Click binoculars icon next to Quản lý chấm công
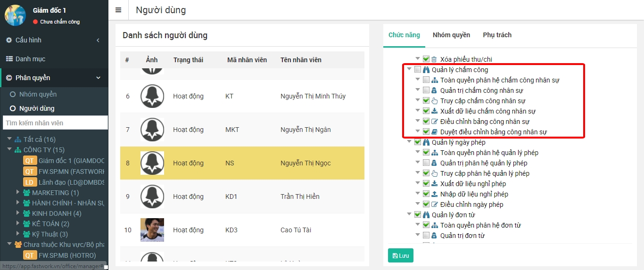 click(426, 70)
